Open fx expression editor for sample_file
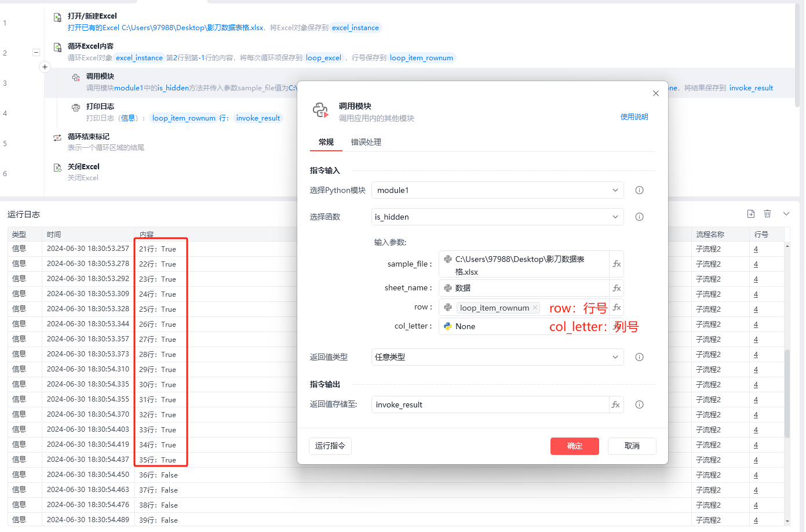The image size is (806, 532). [617, 264]
